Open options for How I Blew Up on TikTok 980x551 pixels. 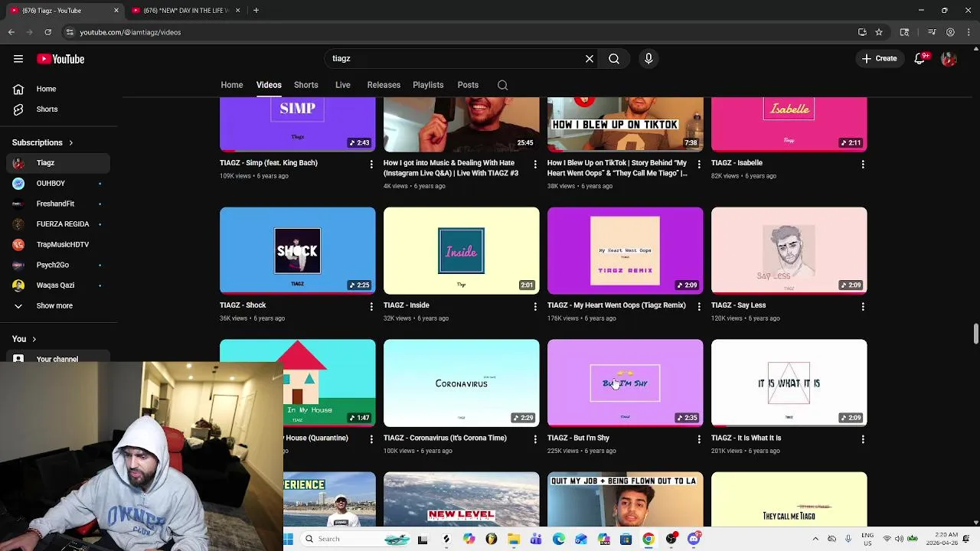699,164
